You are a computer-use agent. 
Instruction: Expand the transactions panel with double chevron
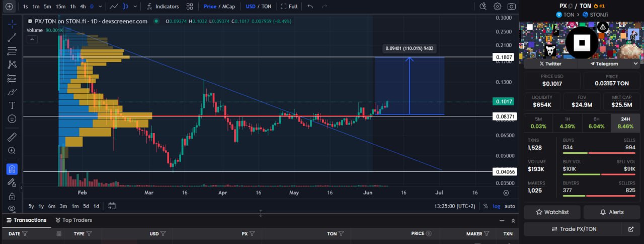(513, 220)
